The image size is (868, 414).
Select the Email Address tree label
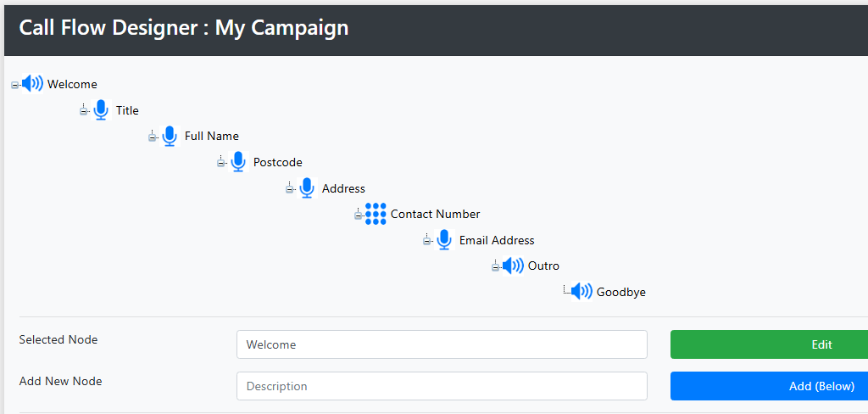[497, 240]
